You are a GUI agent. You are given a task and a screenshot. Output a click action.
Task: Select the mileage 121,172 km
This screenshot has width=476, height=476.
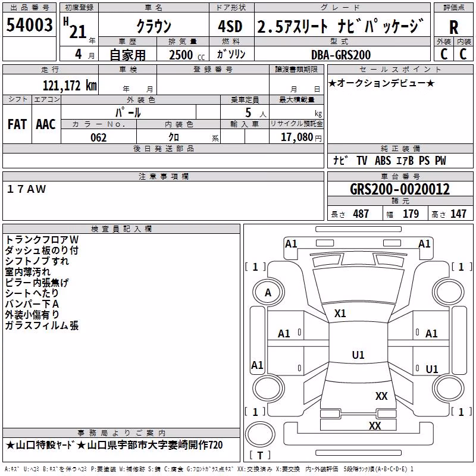tap(70, 86)
